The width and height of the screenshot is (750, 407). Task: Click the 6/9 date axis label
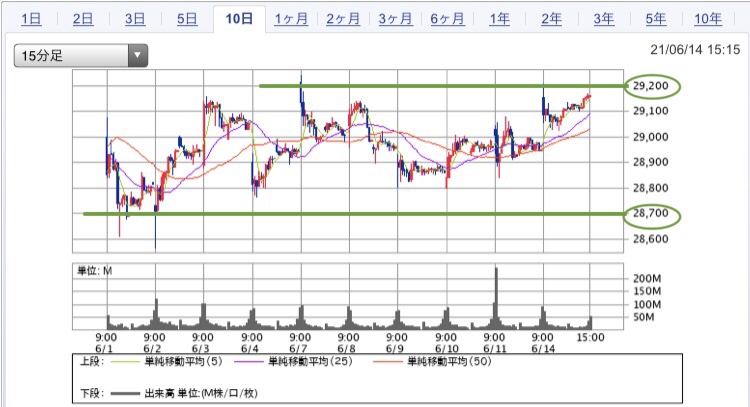click(x=395, y=349)
